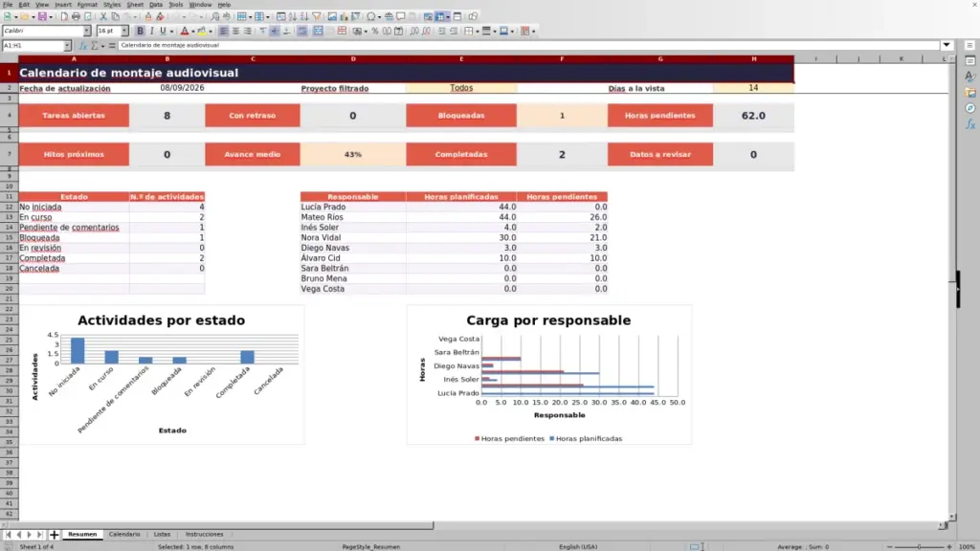Toggle italic formatting
The image size is (980, 551).
click(151, 31)
